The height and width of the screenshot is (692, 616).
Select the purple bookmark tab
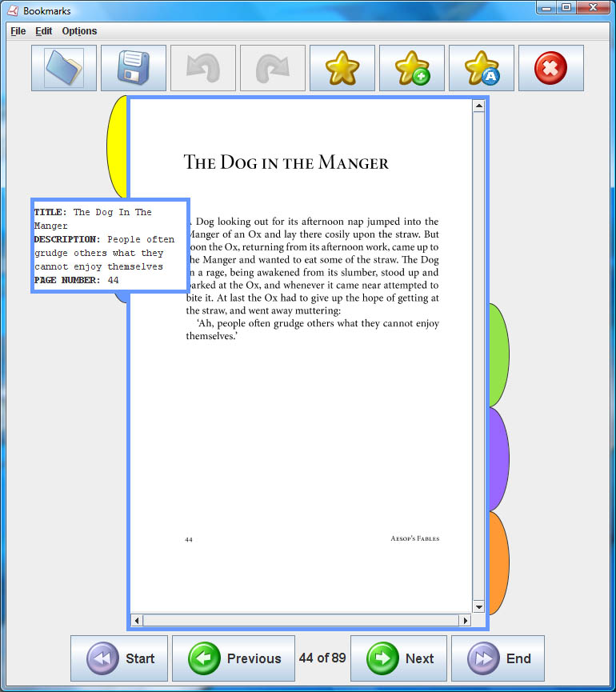pos(498,459)
